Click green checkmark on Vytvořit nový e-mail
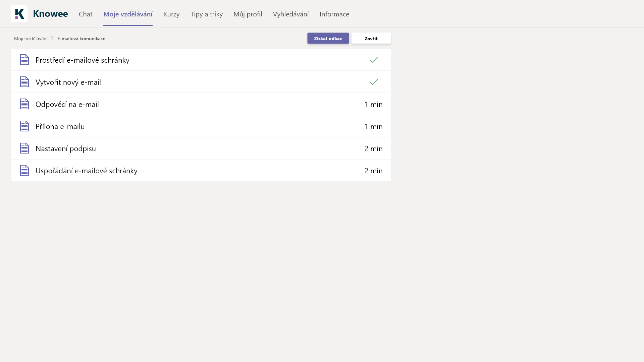This screenshot has width=644, height=362. click(x=373, y=82)
